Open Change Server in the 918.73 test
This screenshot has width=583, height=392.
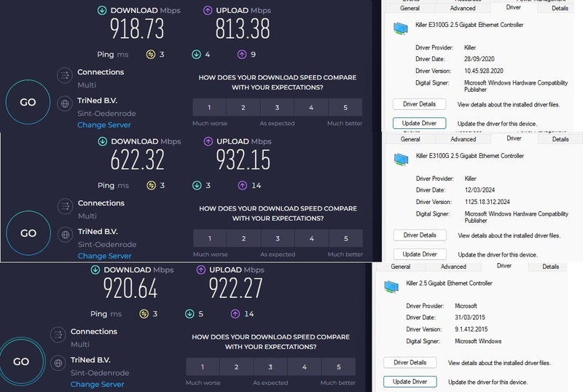click(x=104, y=125)
